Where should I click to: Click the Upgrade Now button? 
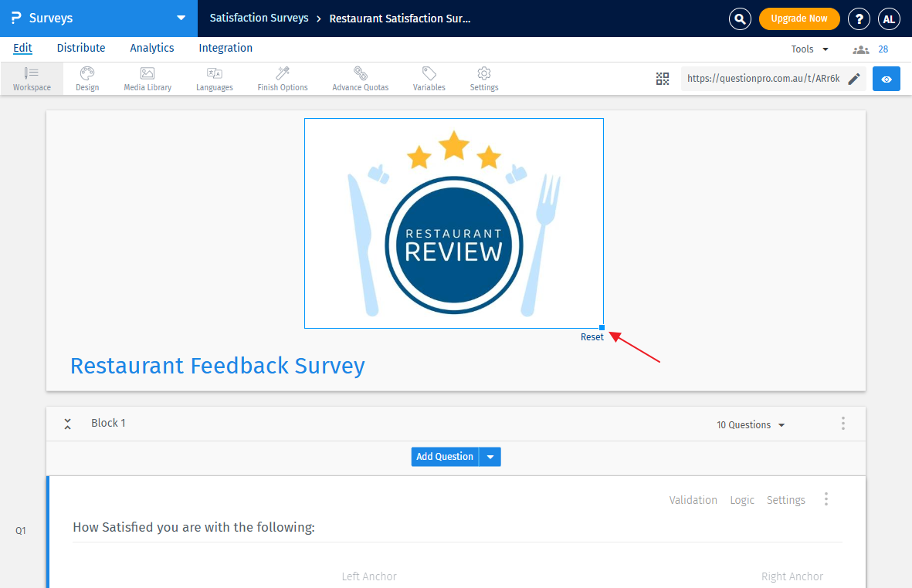coord(799,18)
